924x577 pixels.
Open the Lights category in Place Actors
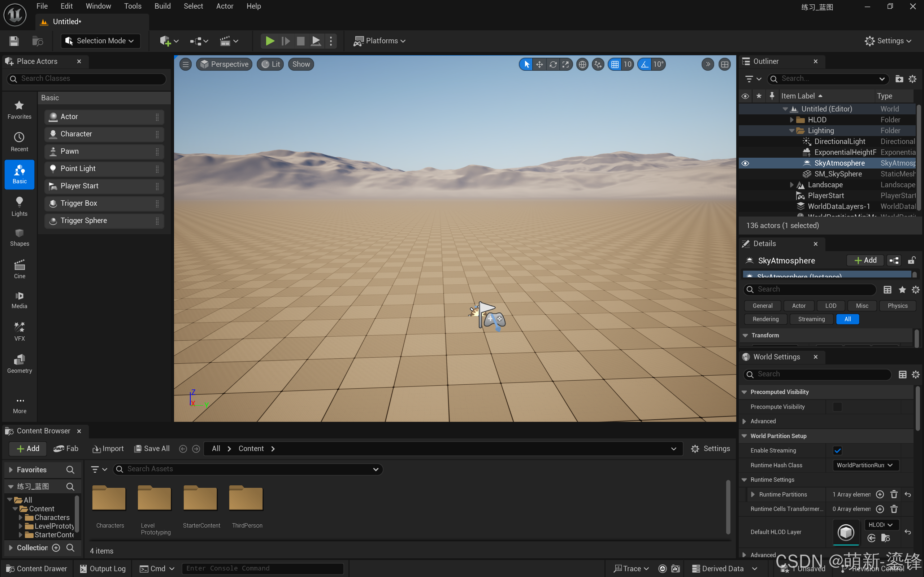click(x=19, y=206)
